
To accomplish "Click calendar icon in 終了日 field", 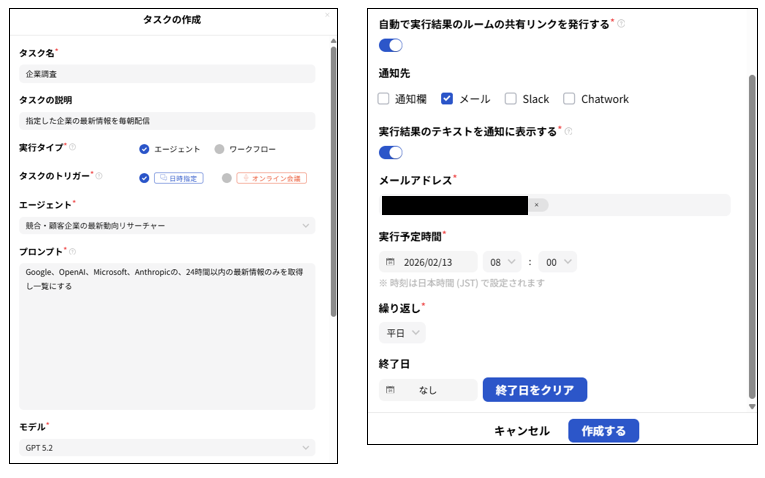I will point(390,390).
